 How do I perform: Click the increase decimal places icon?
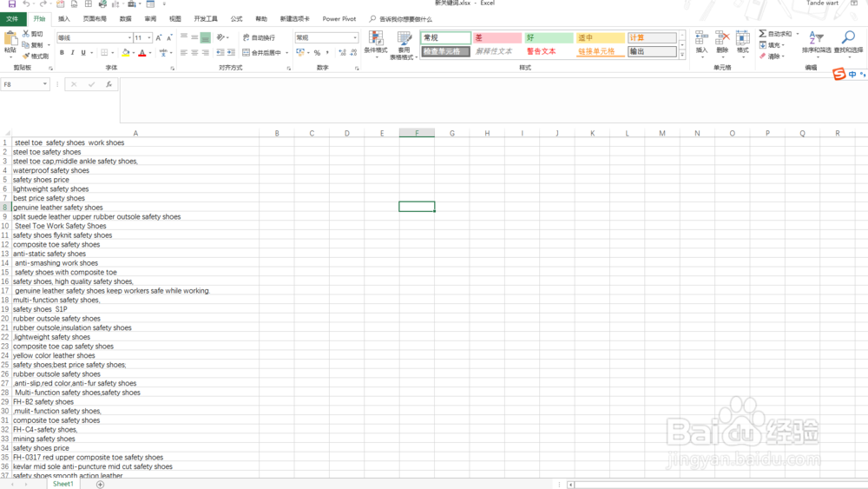coord(342,53)
